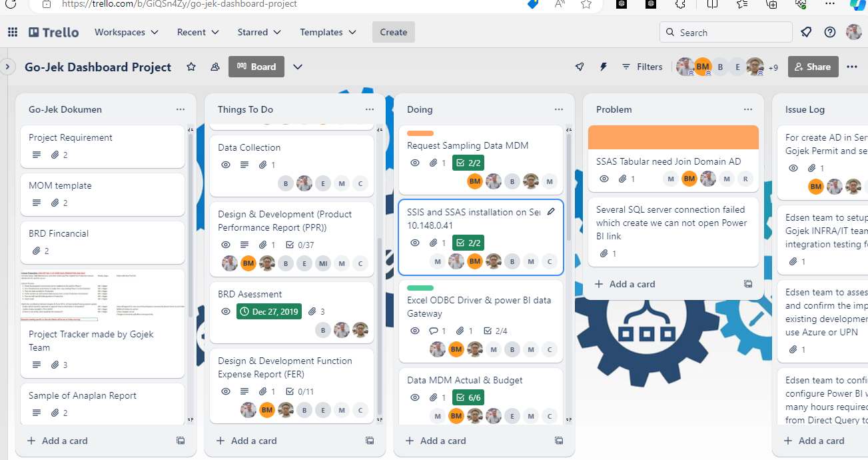
Task: Open the Filters menu
Action: click(x=642, y=67)
